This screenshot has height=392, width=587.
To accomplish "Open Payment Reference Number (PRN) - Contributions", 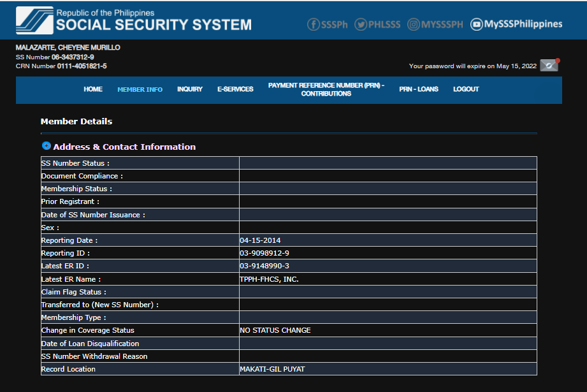I will click(326, 89).
